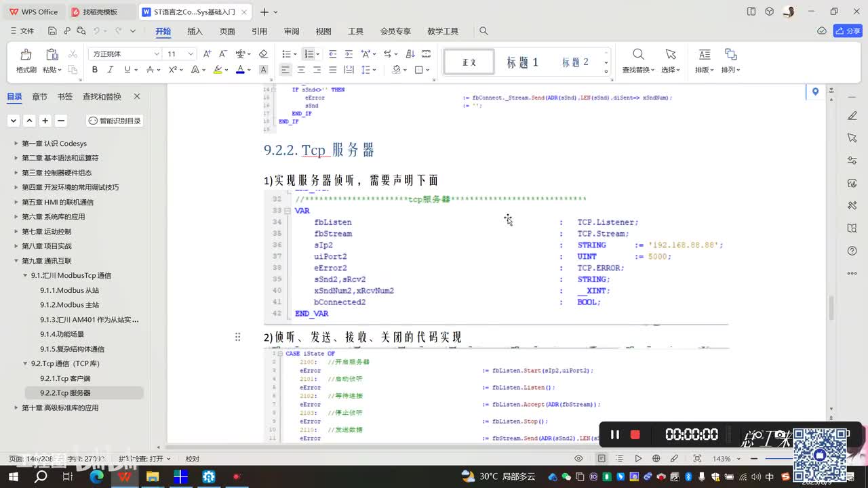This screenshot has width=868, height=488.
Task: Expand the styles gallery arrow
Action: coord(606,70)
